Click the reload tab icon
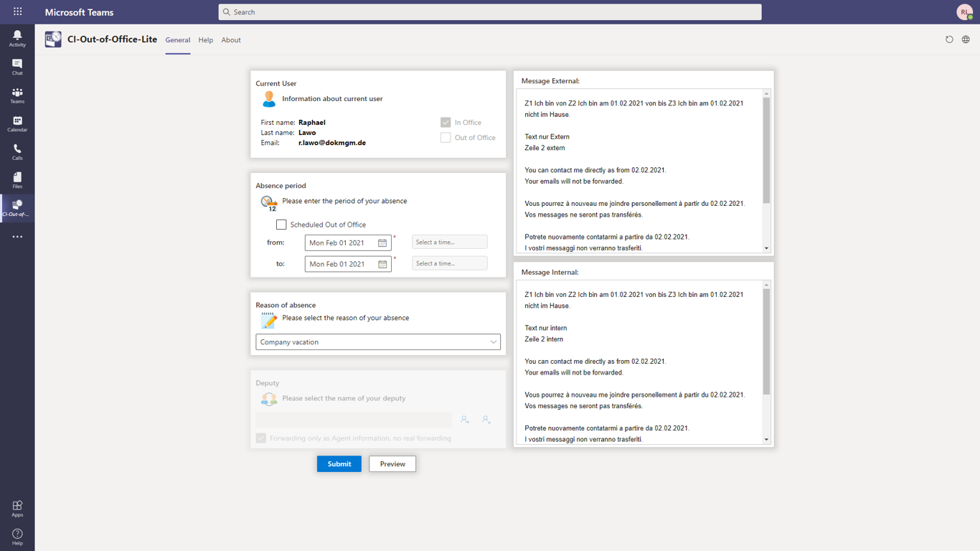980x551 pixels. 949,39
